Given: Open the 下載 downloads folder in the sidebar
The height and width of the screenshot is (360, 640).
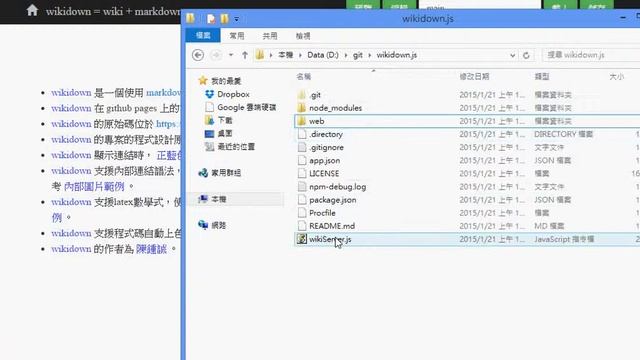Looking at the screenshot, I should pos(225,120).
